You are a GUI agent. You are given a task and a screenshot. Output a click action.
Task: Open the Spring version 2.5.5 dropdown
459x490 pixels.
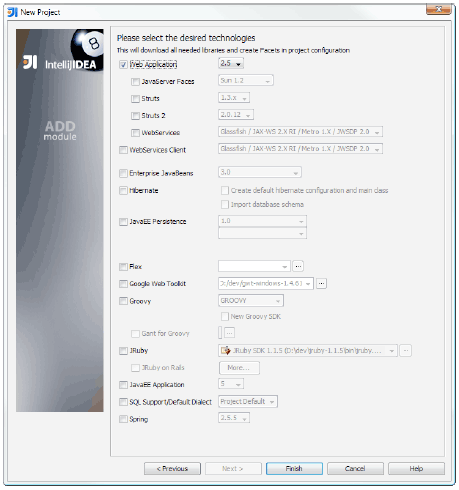(x=234, y=418)
